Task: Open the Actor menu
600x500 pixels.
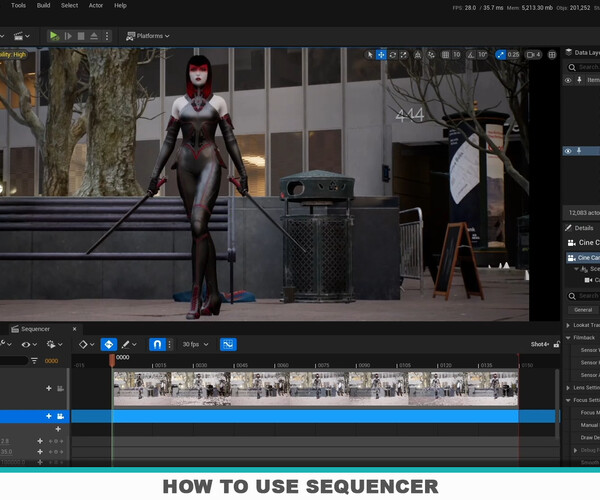Action: point(96,5)
